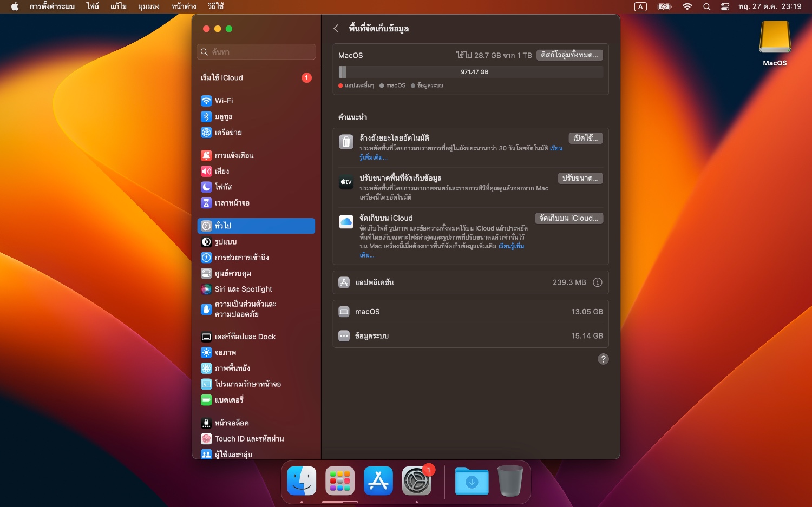Open แบตเตอรี่ battery settings
Viewport: 812px width, 507px height.
tap(256, 400)
